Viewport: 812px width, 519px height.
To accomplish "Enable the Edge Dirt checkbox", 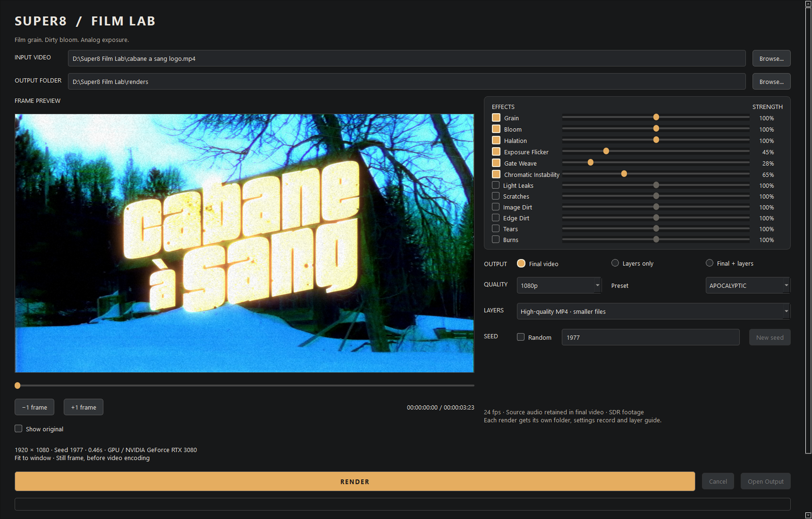I will coord(496,218).
